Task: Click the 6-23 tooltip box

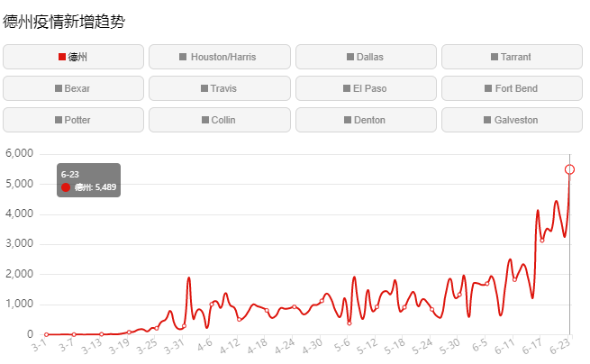Action: pyautogui.click(x=89, y=180)
